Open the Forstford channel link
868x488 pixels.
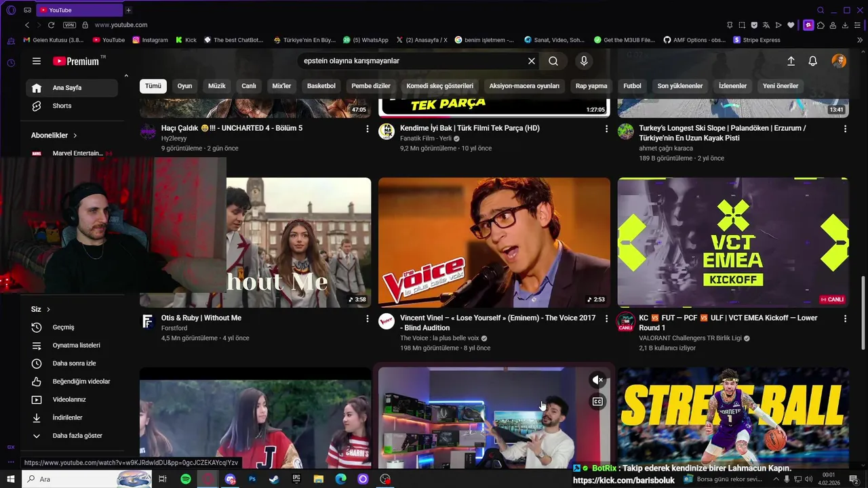tap(174, 328)
